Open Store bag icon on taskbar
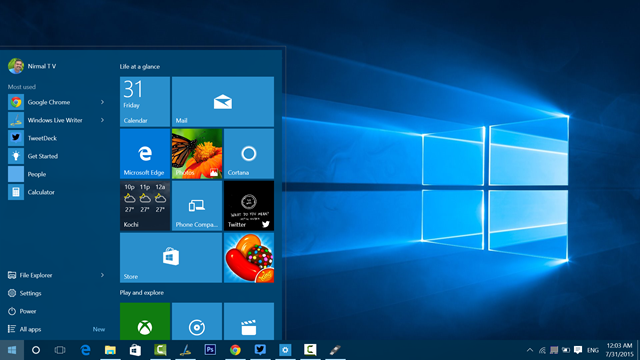Image resolution: width=640 pixels, height=360 pixels. tap(135, 350)
